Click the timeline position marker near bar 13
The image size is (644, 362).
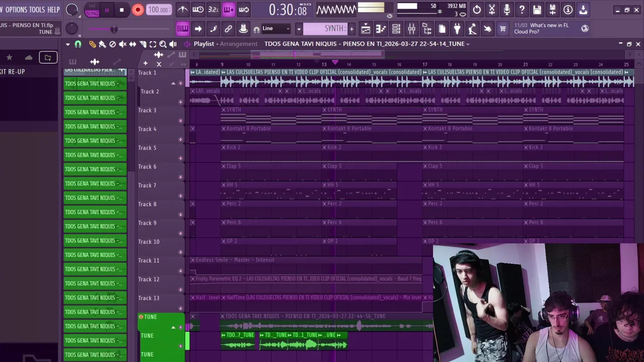click(x=335, y=63)
